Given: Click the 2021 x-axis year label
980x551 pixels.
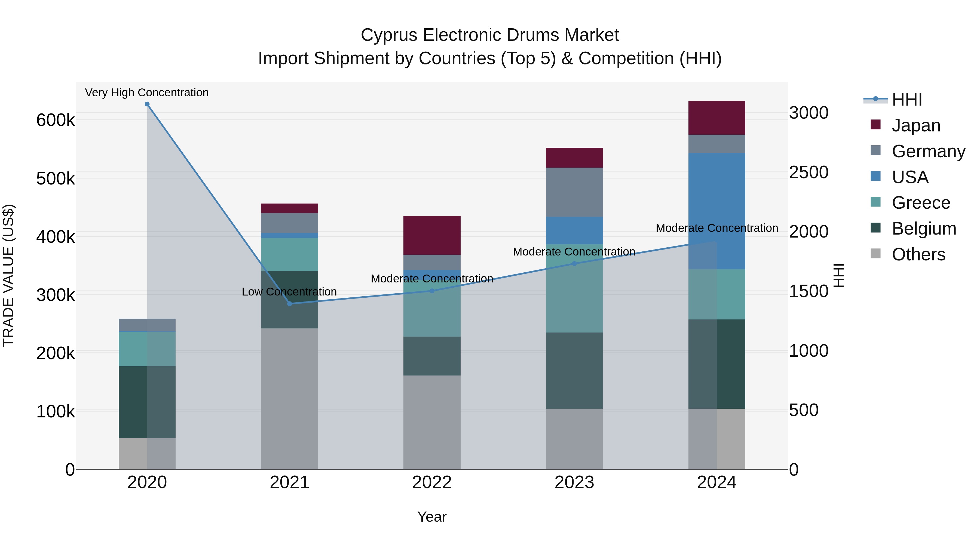Looking at the screenshot, I should point(290,482).
